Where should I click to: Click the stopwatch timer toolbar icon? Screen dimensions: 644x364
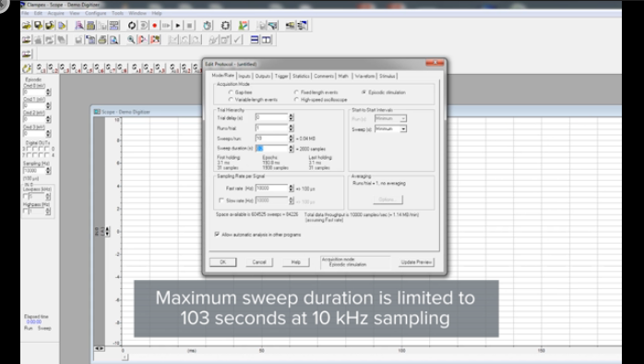(x=208, y=26)
